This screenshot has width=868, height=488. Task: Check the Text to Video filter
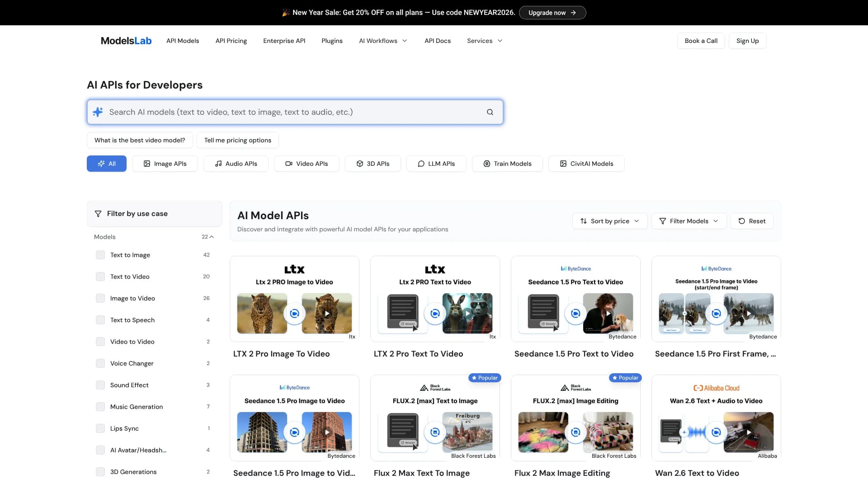(100, 277)
